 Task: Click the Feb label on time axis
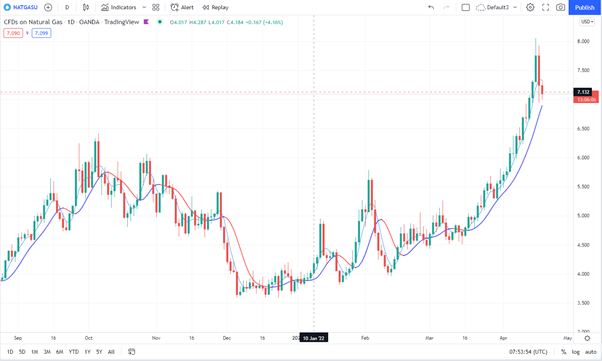pyautogui.click(x=365, y=338)
